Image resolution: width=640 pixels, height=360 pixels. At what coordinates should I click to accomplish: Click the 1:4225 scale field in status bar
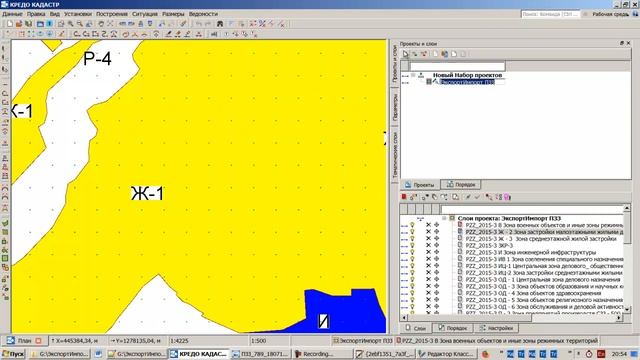[x=208, y=340]
